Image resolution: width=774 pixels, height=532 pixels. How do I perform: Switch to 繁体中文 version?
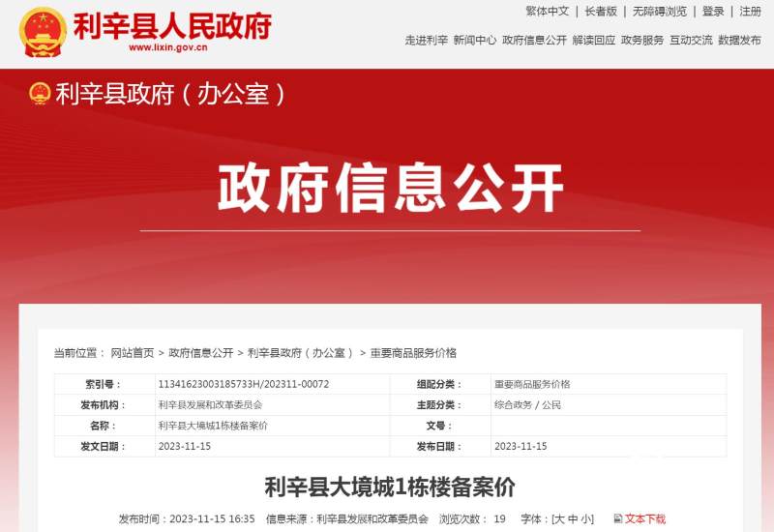(548, 12)
